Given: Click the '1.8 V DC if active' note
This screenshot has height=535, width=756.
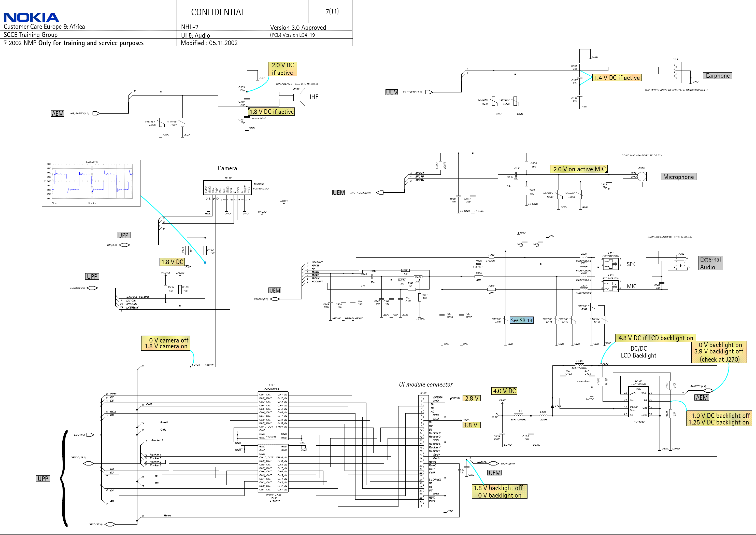Looking at the screenshot, I should coord(271,112).
